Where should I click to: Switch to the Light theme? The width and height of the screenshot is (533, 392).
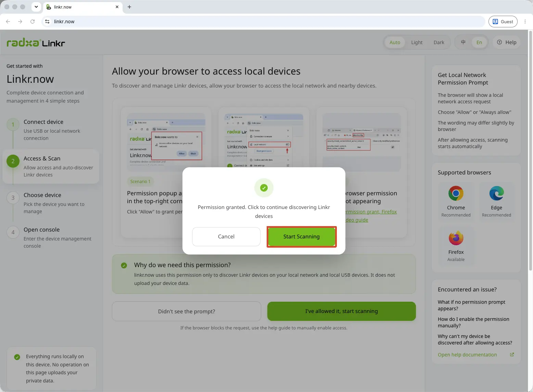tap(417, 42)
